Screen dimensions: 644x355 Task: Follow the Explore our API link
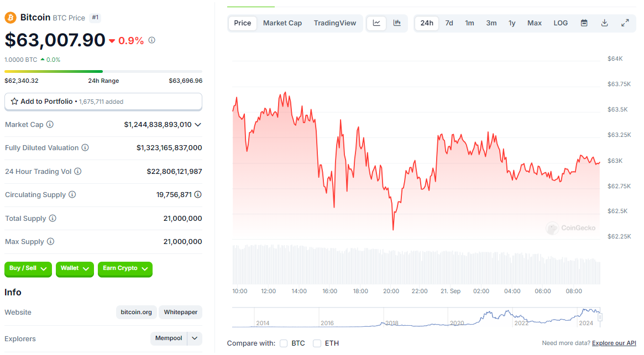point(614,343)
